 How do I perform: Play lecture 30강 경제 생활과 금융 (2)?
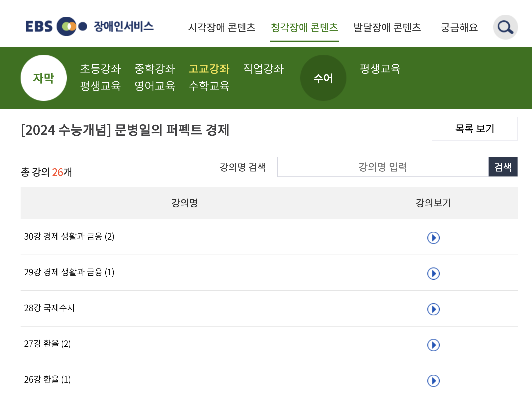pos(434,238)
